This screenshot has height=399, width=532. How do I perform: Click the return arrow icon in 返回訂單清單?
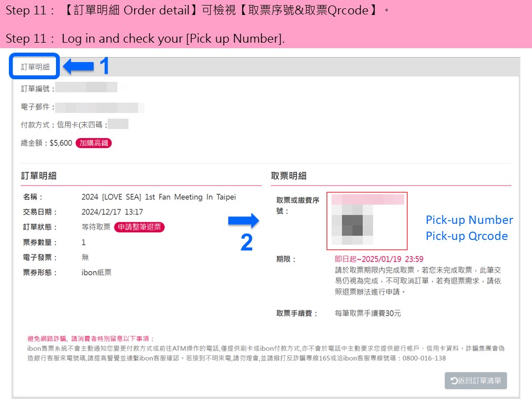coord(454,381)
